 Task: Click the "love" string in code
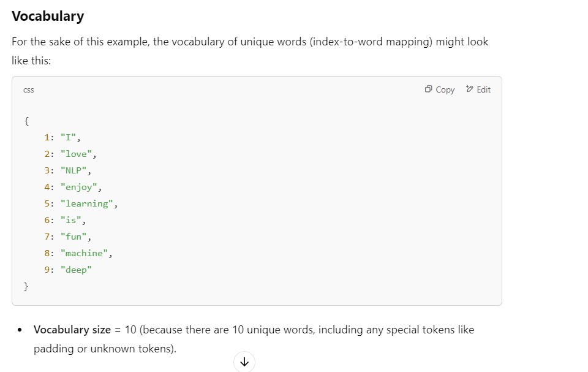coord(76,154)
